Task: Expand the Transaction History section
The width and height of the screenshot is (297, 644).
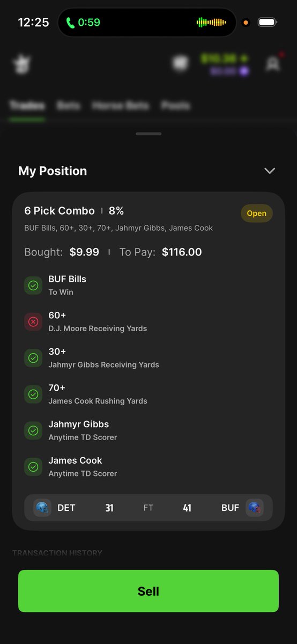Action: point(57,553)
